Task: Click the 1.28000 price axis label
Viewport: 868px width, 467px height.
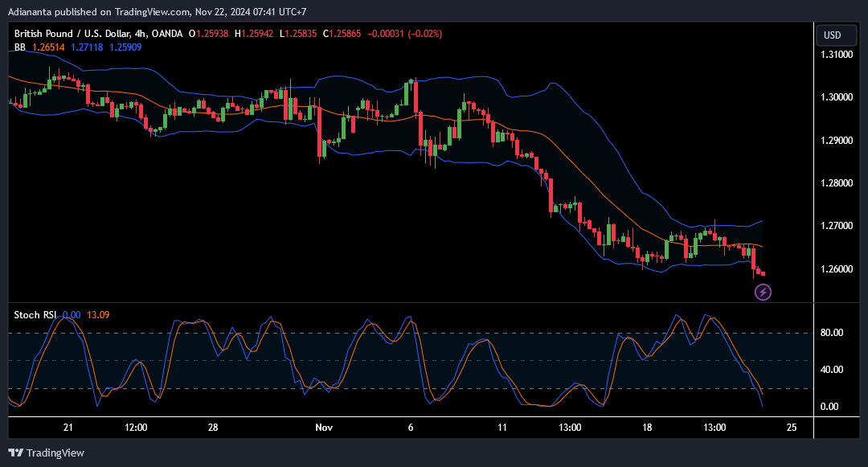Action: pos(837,183)
